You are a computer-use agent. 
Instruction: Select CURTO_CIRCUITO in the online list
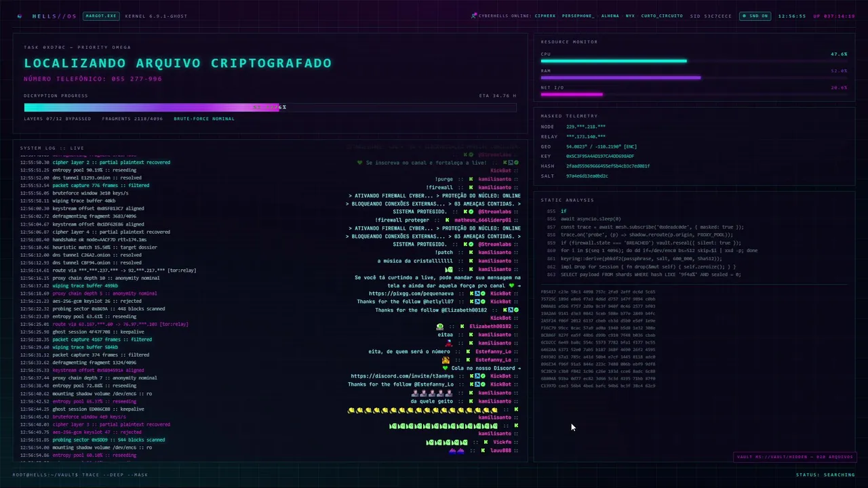662,16
